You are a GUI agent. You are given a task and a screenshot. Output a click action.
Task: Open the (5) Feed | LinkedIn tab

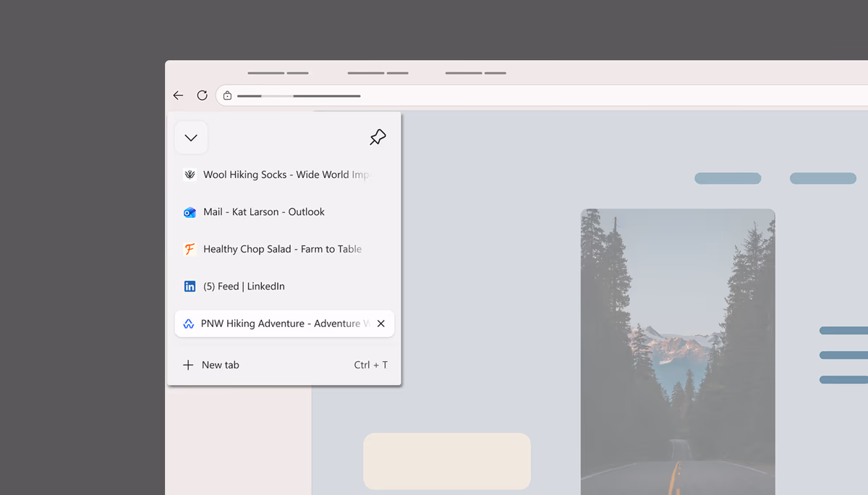tap(284, 287)
